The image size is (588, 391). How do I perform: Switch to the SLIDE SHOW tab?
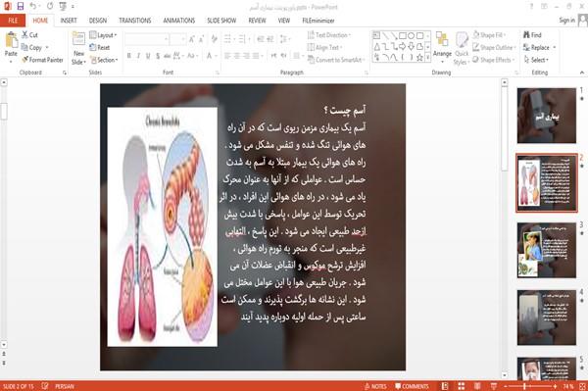[x=221, y=21]
